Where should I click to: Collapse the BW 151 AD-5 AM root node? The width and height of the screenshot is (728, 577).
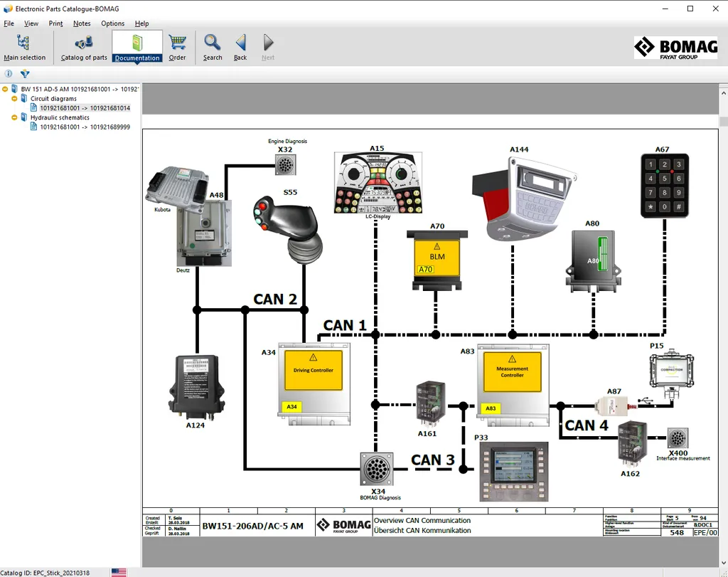coord(5,89)
